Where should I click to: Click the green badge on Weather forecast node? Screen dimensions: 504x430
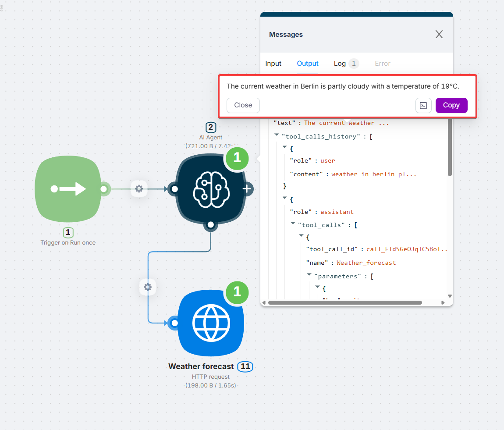click(237, 291)
